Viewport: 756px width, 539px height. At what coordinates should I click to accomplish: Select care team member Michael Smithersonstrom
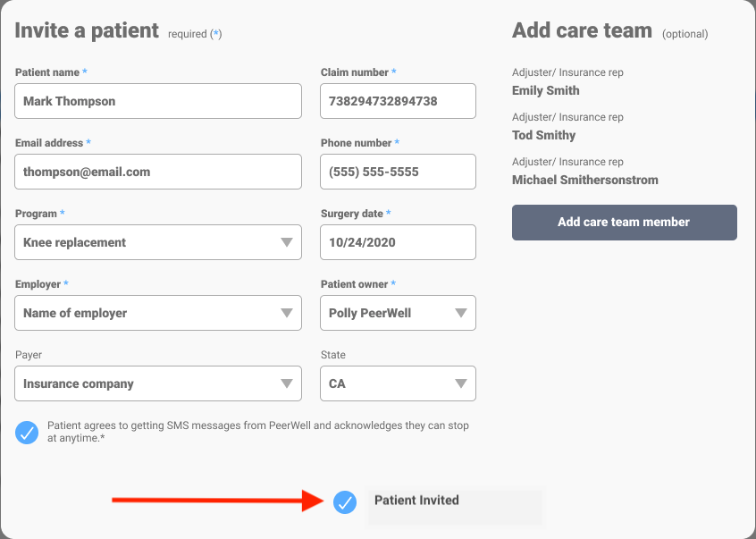pyautogui.click(x=585, y=180)
